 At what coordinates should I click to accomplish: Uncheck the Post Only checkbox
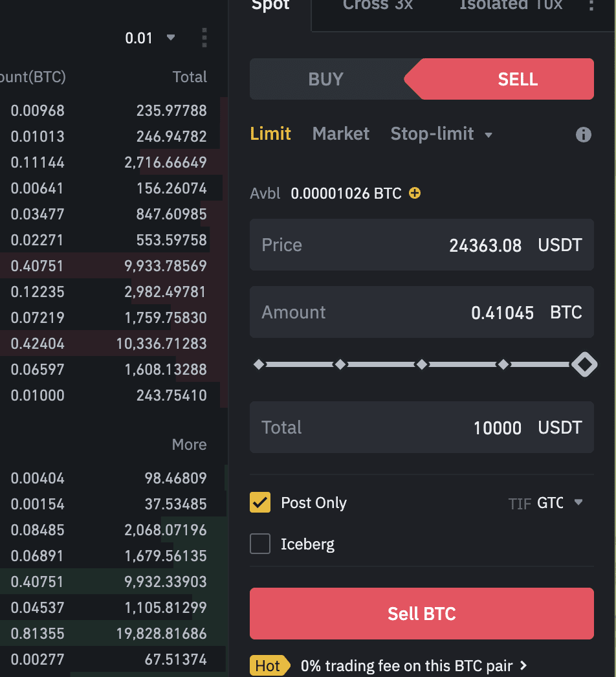260,502
